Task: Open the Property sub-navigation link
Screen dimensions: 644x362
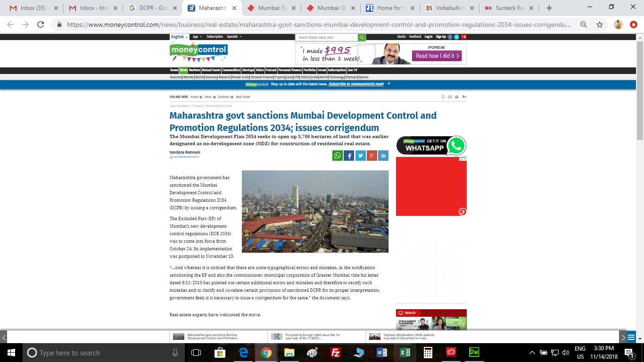Action: tap(280, 77)
